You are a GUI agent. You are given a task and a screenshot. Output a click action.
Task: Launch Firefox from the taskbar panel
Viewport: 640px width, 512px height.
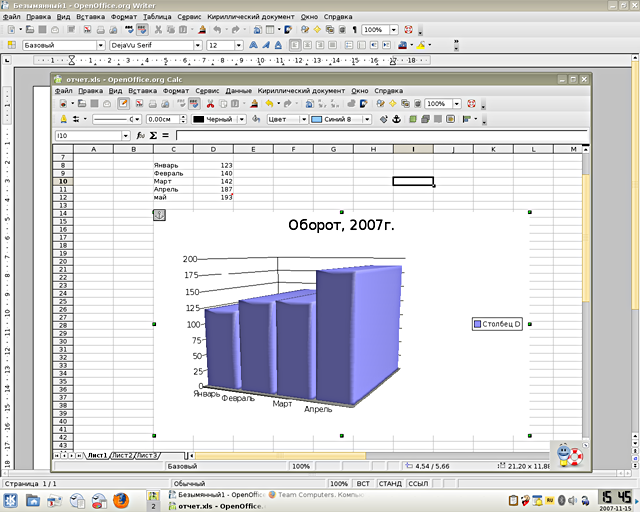(121, 499)
